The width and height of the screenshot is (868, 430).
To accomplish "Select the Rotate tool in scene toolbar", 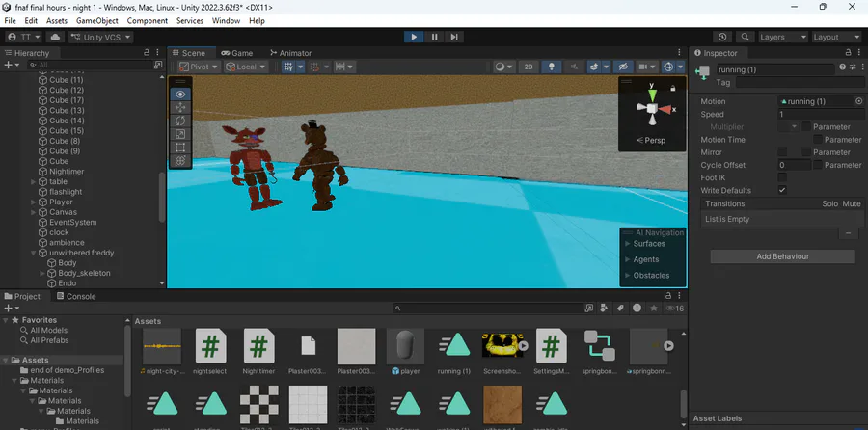I will (180, 121).
